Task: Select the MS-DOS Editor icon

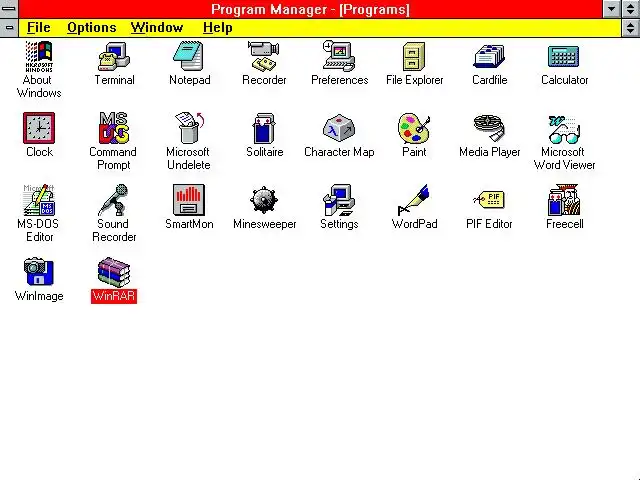Action: click(39, 200)
